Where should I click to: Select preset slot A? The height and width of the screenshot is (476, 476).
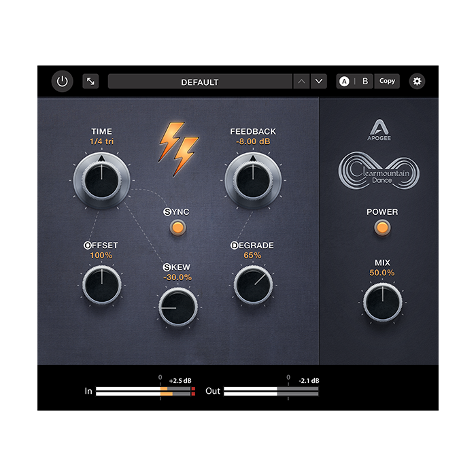point(345,82)
